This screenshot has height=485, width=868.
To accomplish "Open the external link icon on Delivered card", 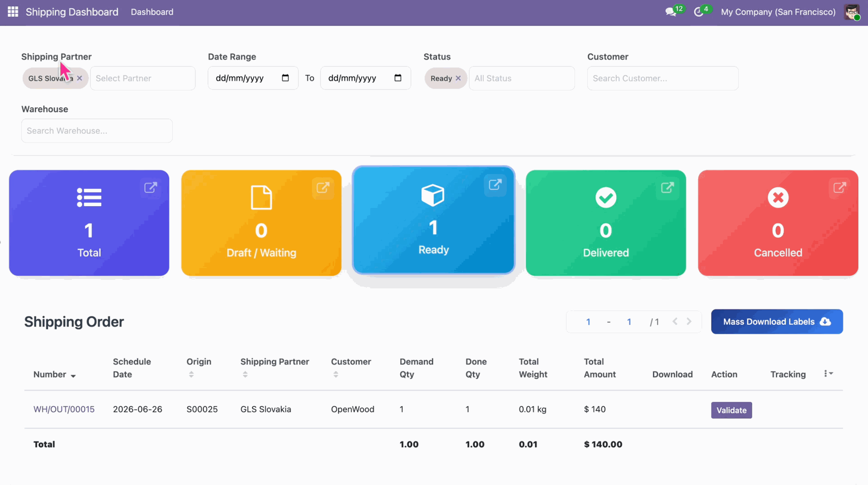I will 667,188.
